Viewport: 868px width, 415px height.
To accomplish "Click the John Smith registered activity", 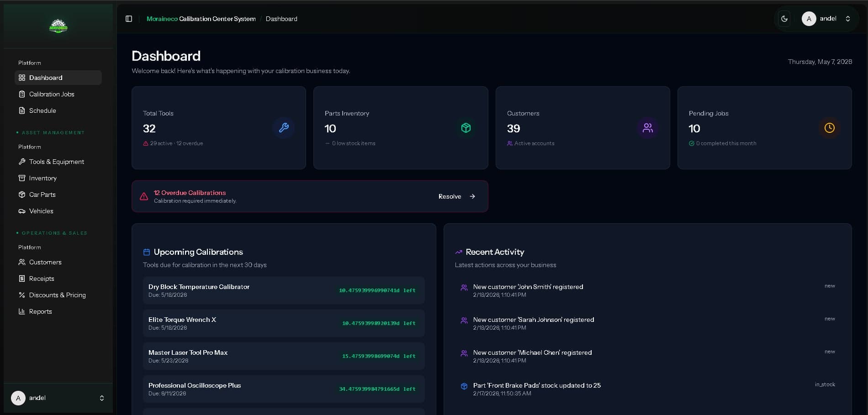I will [x=647, y=290].
